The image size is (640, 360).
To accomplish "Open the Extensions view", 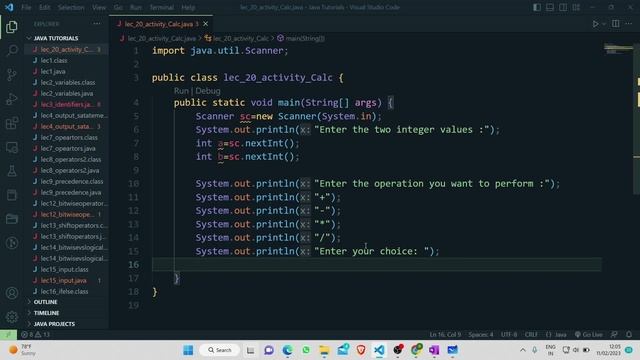I will [12, 123].
